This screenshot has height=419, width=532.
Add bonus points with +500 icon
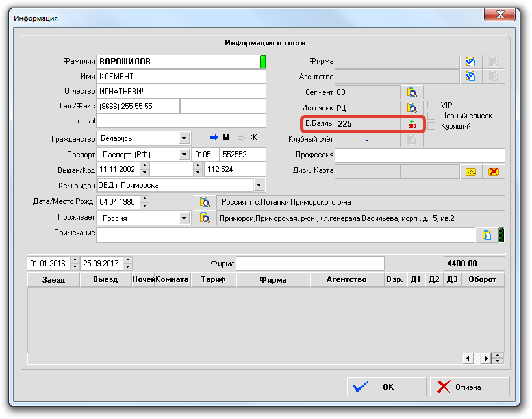[x=411, y=123]
